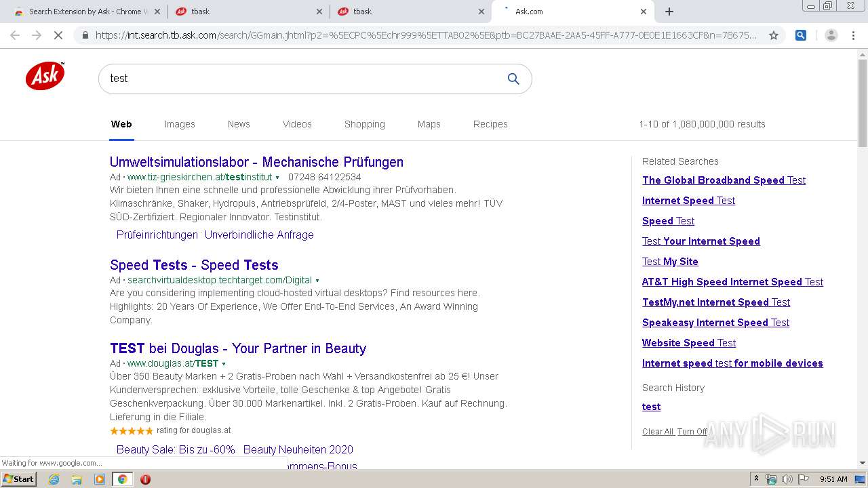
Task: Clear All search history
Action: tap(658, 432)
